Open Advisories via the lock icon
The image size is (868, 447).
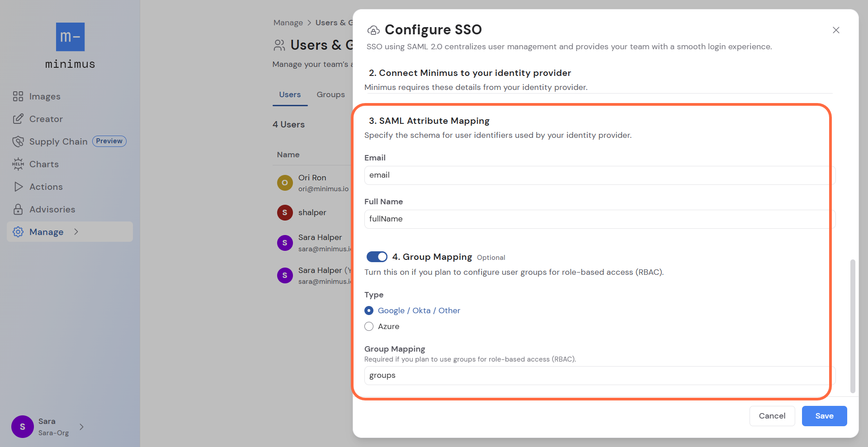point(18,209)
